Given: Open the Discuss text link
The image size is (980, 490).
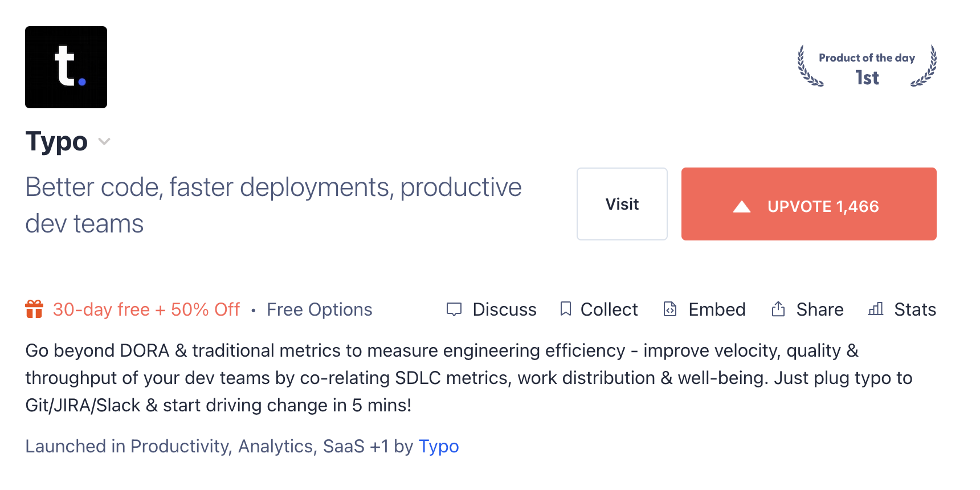Looking at the screenshot, I should pos(504,309).
